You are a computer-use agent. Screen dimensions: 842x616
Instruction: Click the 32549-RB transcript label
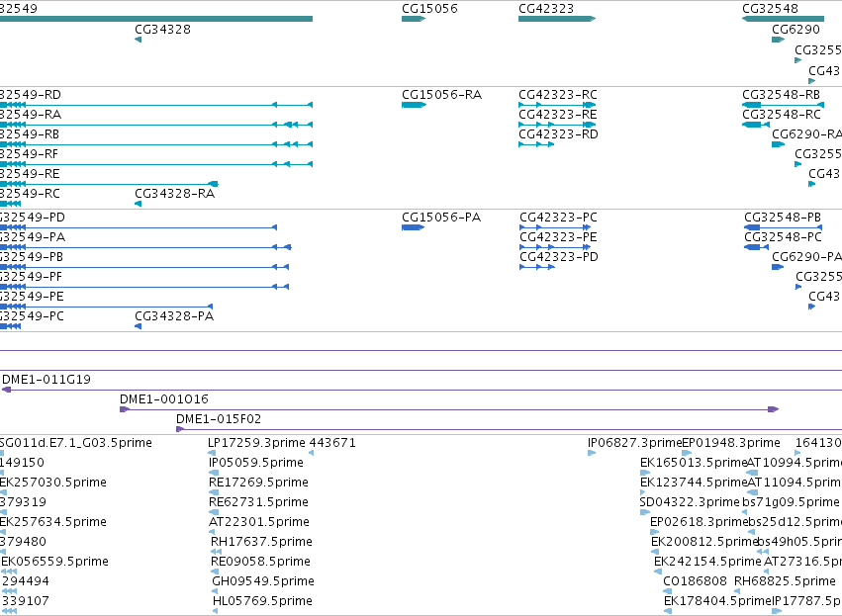[x=30, y=134]
